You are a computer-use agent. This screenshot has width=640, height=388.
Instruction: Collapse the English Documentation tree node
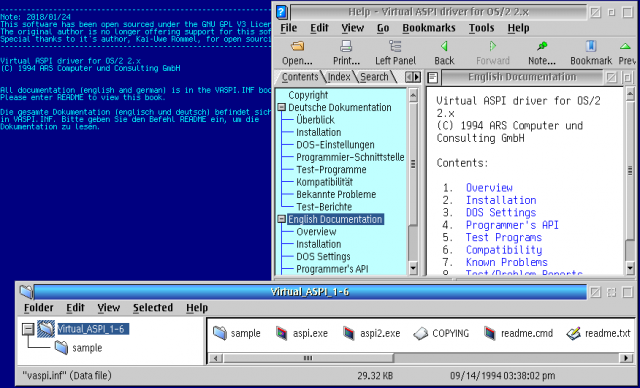pyautogui.click(x=281, y=219)
